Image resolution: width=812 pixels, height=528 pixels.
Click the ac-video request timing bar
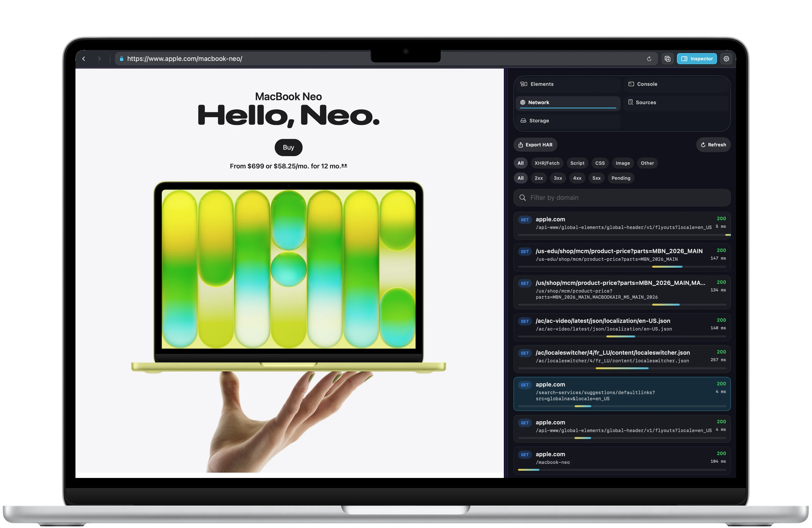(620, 336)
